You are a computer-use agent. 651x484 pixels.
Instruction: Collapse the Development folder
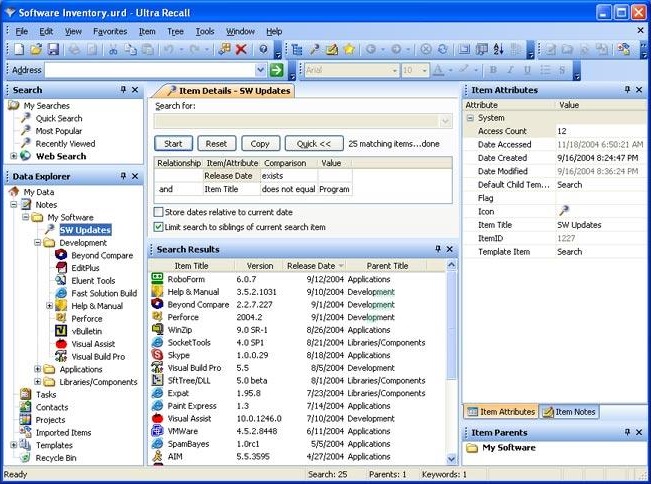(37, 242)
